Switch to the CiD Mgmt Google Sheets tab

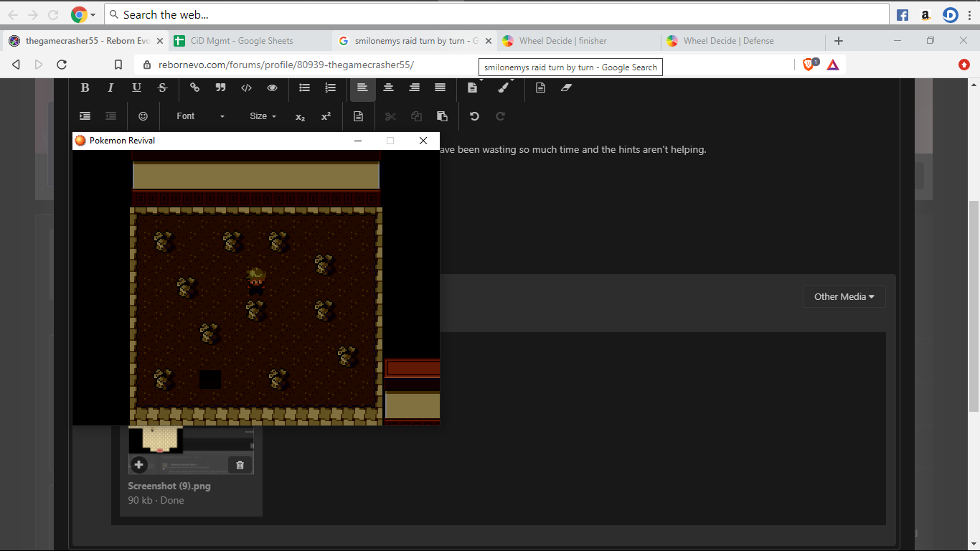click(x=242, y=41)
